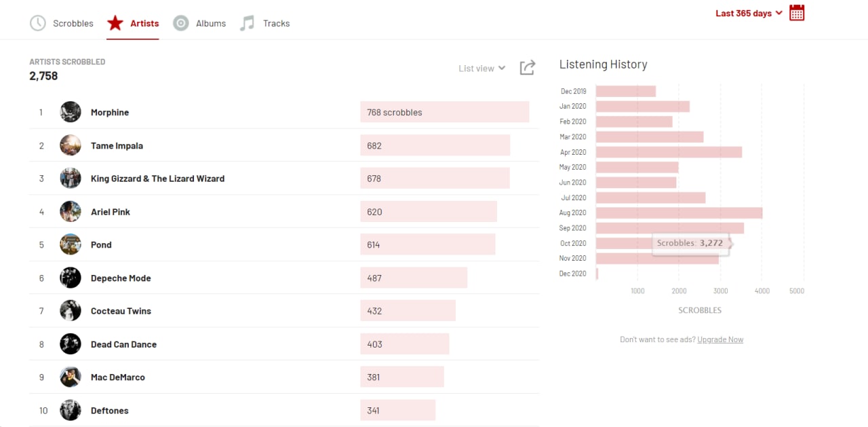Viewport: 868px width, 427px height.
Task: Click the Artists Scrobbled total 2,758
Action: click(43, 76)
